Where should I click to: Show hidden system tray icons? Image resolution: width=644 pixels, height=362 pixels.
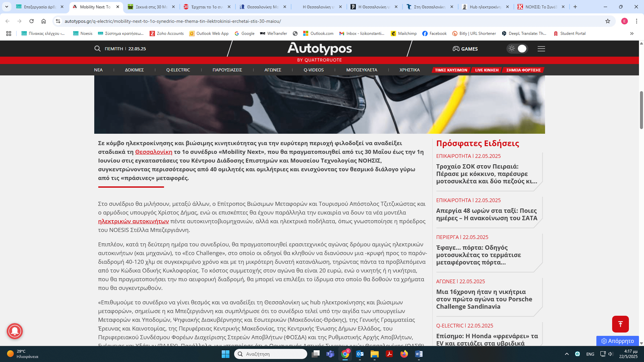point(567,354)
